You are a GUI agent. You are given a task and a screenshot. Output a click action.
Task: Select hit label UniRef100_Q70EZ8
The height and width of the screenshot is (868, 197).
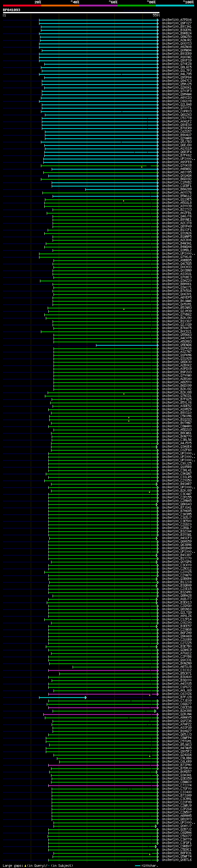pyautogui.click(x=176, y=64)
